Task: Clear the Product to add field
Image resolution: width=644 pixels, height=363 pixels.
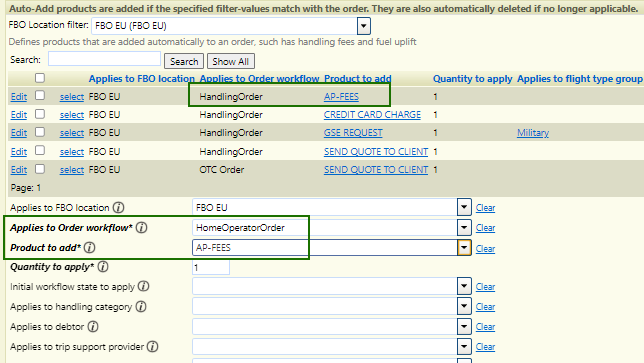Action: pos(485,249)
